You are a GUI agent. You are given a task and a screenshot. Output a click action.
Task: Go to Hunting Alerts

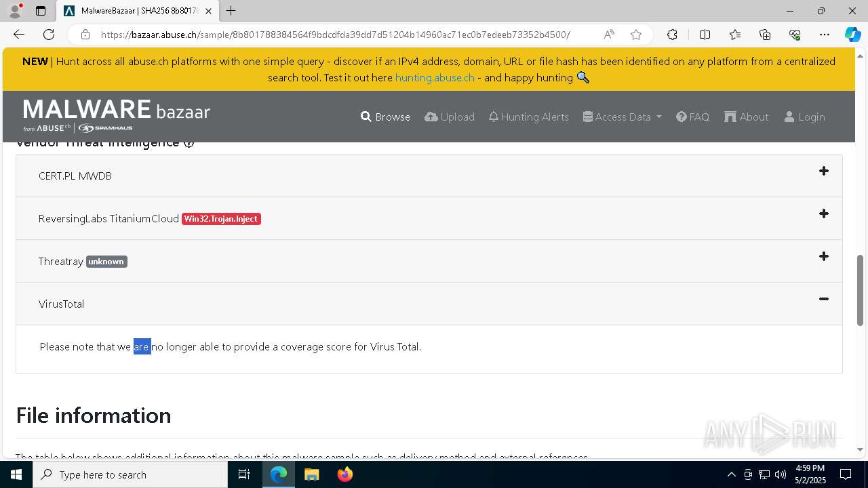528,117
